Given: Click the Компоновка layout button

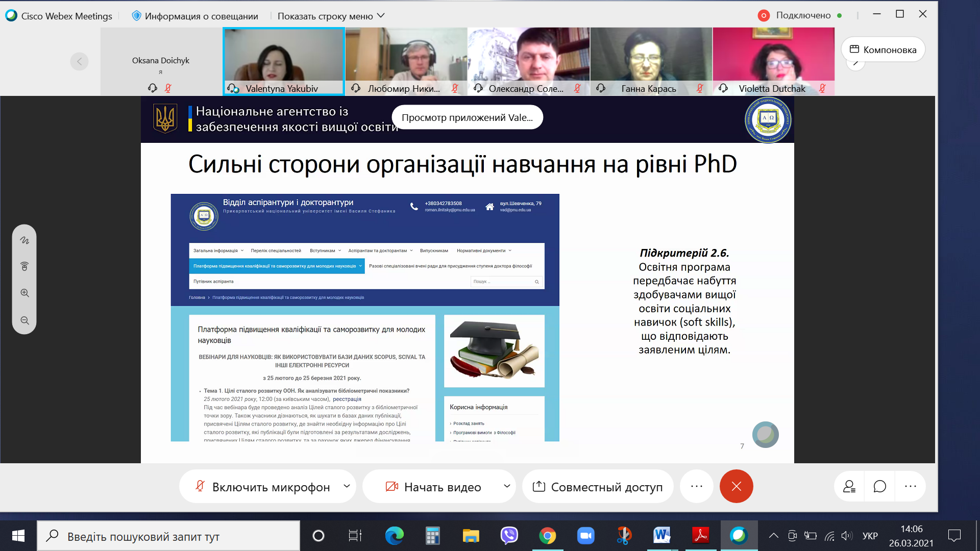Looking at the screenshot, I should tap(883, 49).
